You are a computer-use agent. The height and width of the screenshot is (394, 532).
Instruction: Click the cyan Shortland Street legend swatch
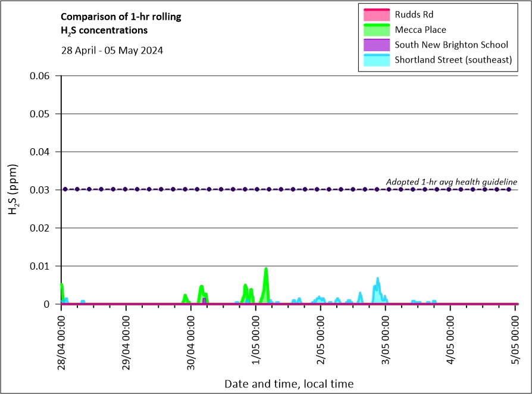click(x=375, y=60)
